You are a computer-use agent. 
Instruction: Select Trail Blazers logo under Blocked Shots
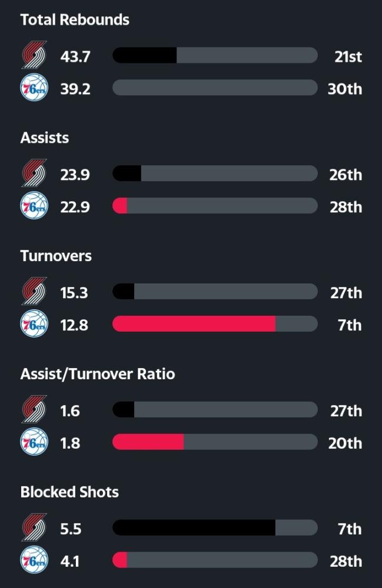tap(34, 527)
